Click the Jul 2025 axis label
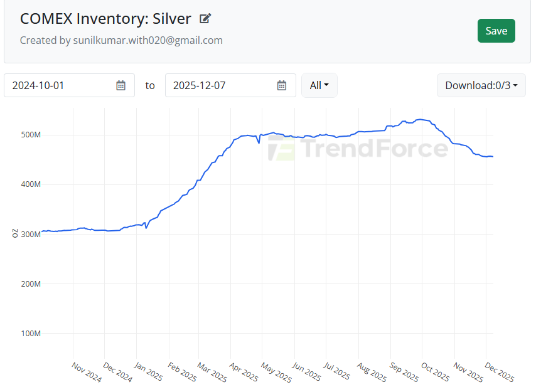536x392 pixels. 336,373
